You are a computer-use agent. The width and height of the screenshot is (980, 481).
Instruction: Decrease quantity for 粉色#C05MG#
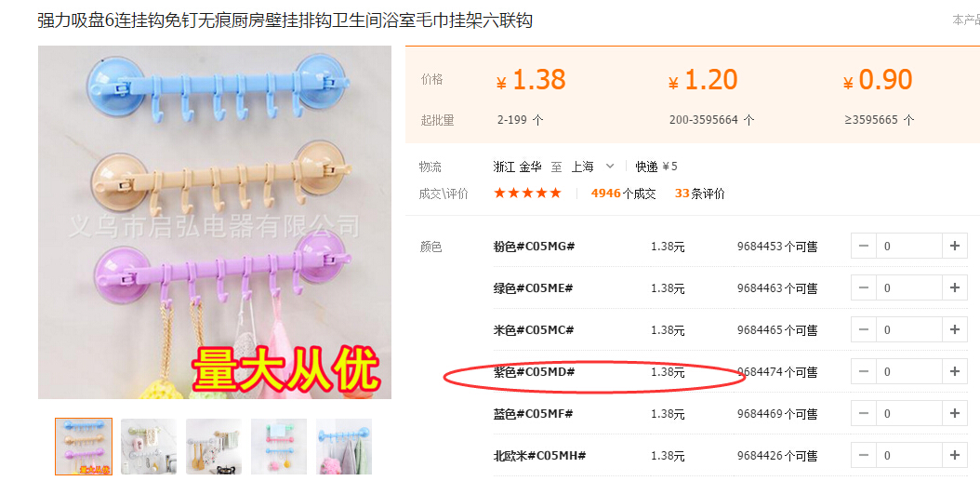(864, 247)
